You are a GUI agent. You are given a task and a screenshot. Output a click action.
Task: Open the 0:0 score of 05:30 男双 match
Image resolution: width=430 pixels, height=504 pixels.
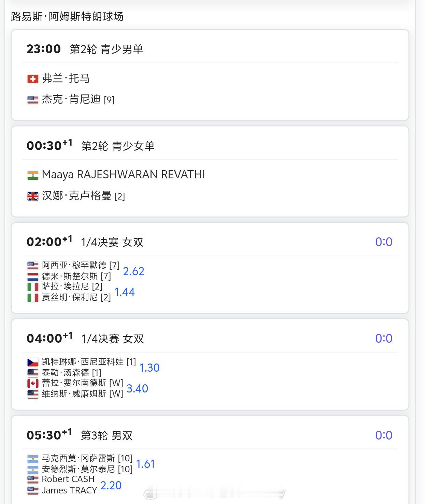coord(384,435)
